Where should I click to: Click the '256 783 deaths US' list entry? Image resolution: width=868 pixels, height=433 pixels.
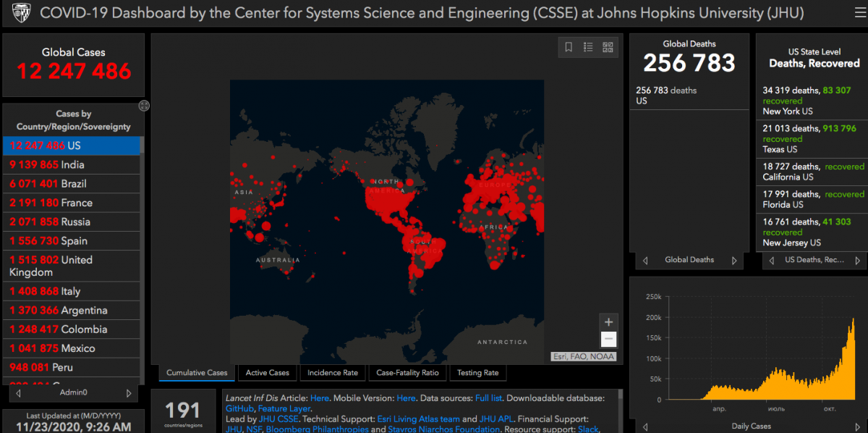click(689, 96)
